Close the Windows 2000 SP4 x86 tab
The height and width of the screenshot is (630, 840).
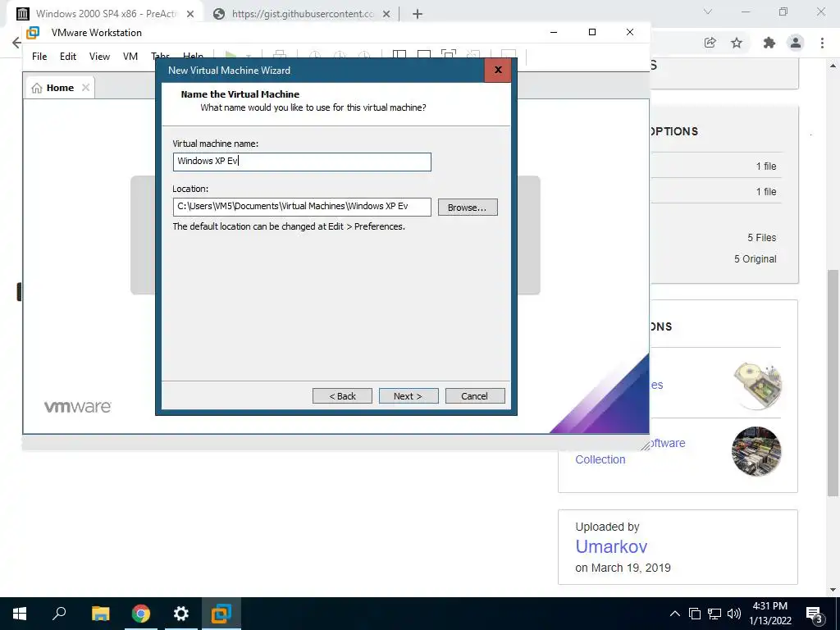(190, 14)
